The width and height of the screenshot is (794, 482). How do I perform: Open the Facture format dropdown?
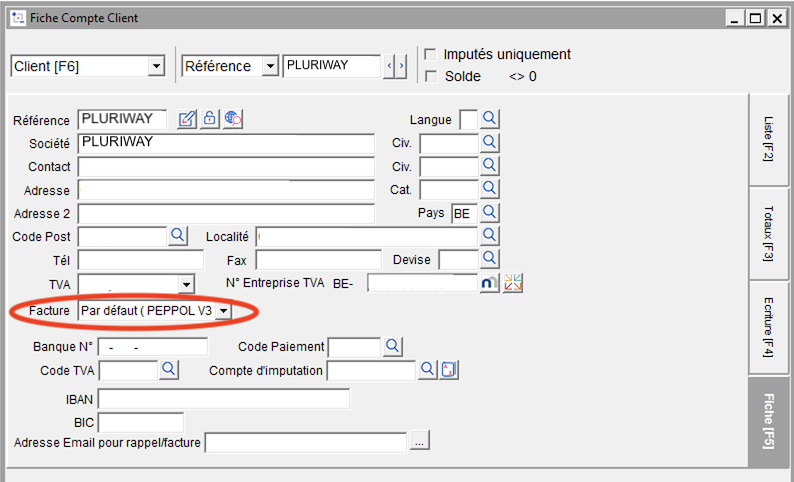(223, 311)
